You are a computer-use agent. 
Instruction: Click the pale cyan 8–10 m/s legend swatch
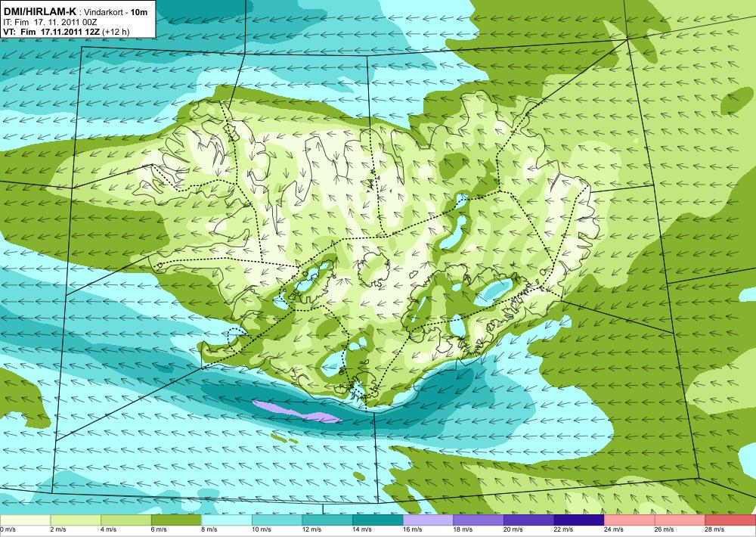pos(227,520)
